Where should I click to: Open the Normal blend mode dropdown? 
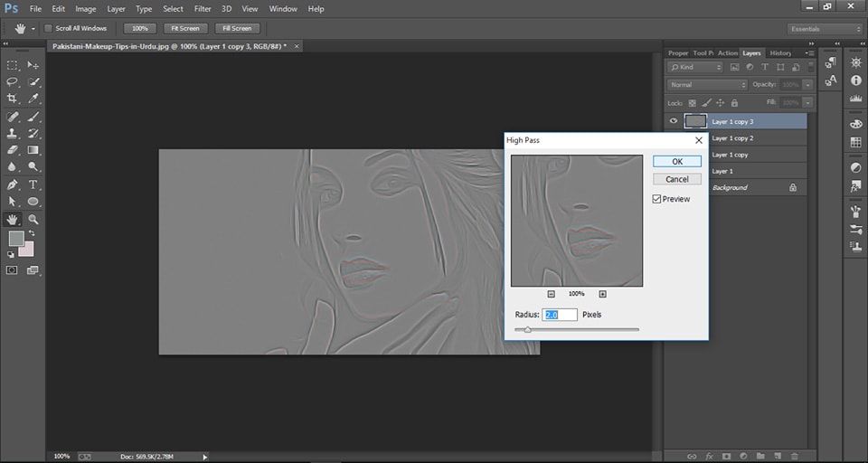click(707, 85)
